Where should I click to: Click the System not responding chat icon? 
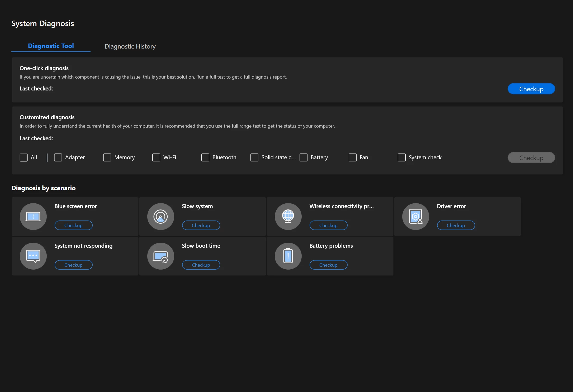(33, 256)
